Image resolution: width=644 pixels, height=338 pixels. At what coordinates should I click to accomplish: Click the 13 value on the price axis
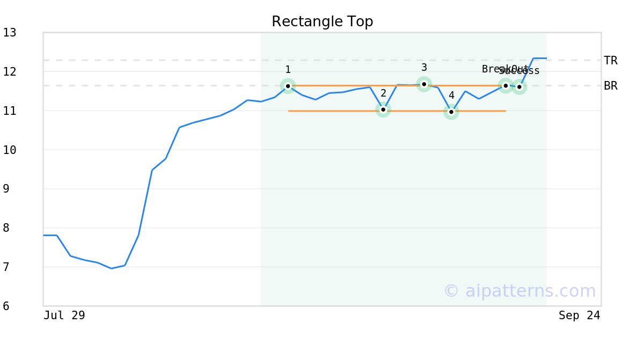click(x=10, y=33)
